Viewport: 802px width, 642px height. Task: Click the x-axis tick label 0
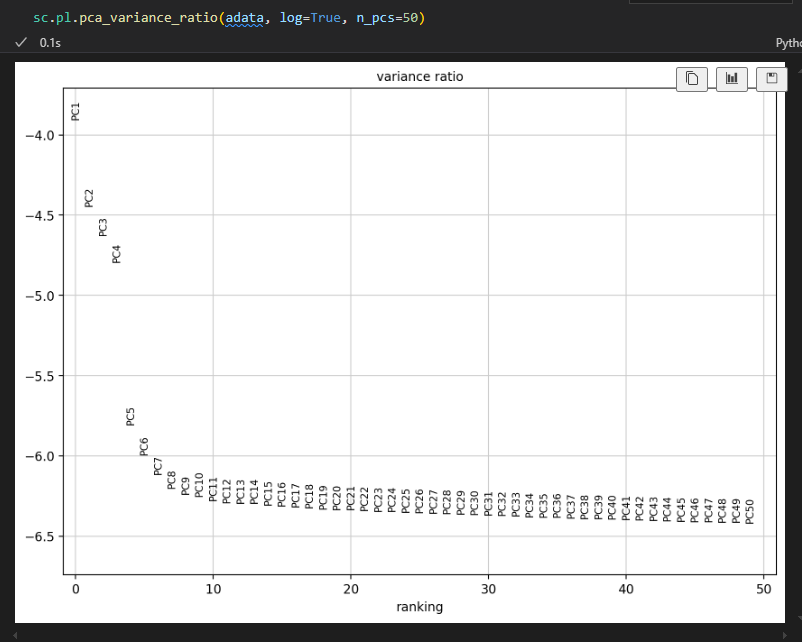[x=76, y=589]
